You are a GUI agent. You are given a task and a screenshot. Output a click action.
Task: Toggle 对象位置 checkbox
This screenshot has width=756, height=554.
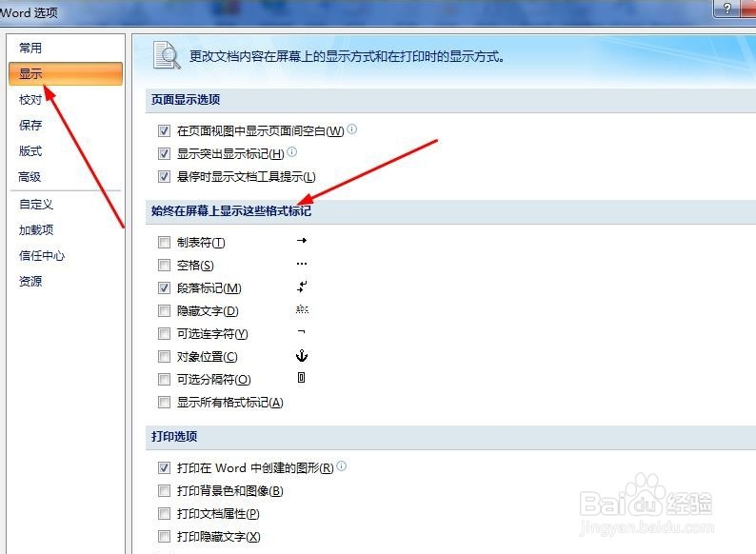tap(164, 356)
